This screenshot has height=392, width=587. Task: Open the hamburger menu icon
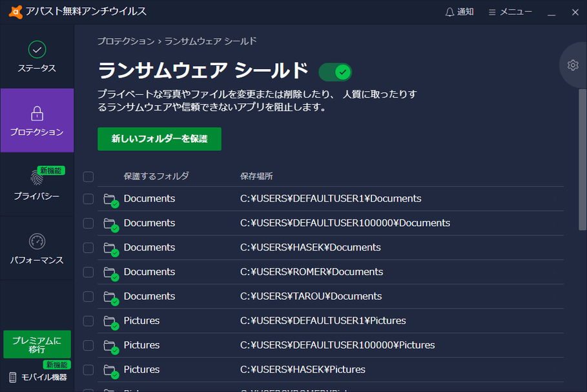coord(492,12)
